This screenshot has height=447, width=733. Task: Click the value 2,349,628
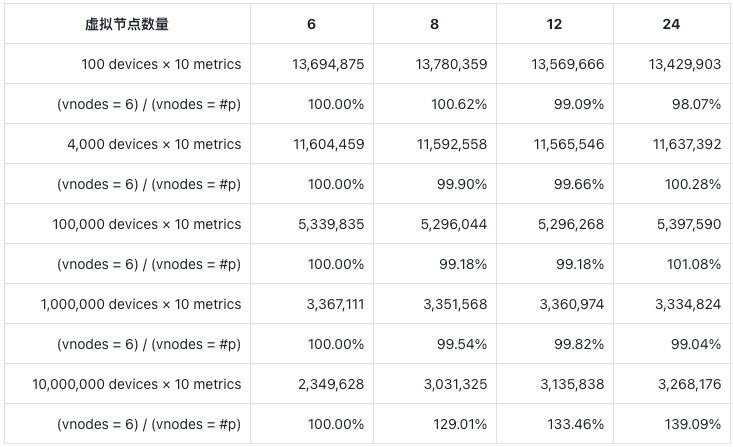coord(332,384)
